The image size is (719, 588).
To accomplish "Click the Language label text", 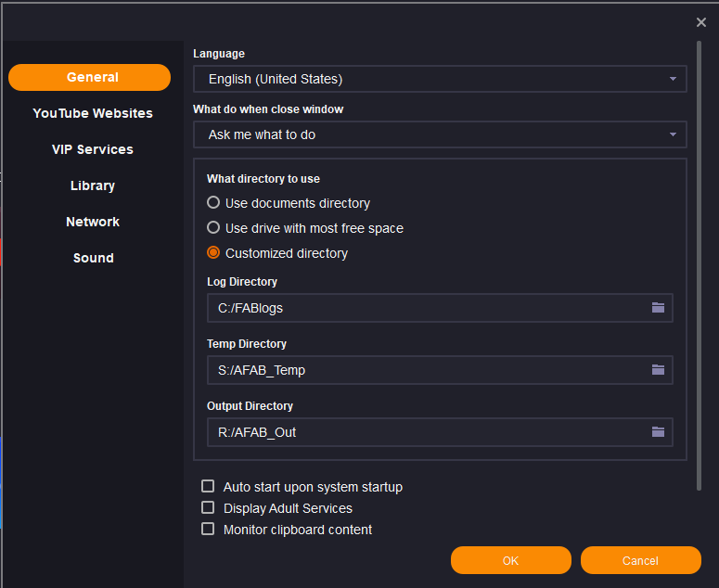I will tap(219, 54).
